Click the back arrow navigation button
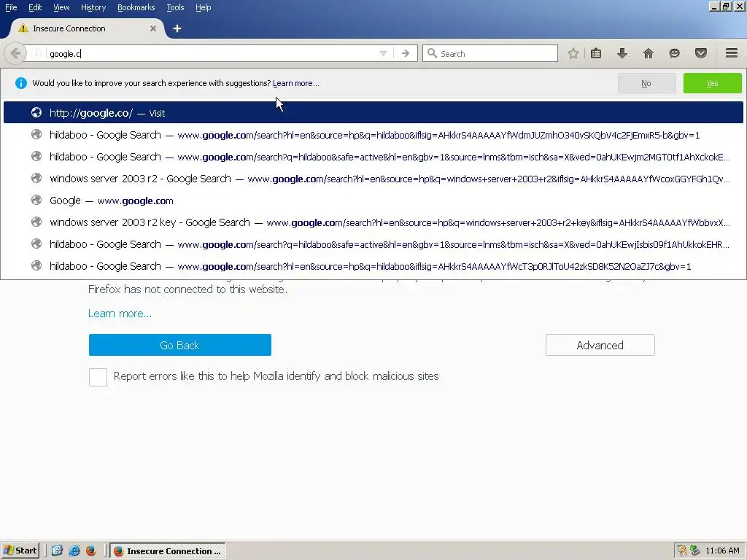The height and width of the screenshot is (560, 747). tap(15, 53)
